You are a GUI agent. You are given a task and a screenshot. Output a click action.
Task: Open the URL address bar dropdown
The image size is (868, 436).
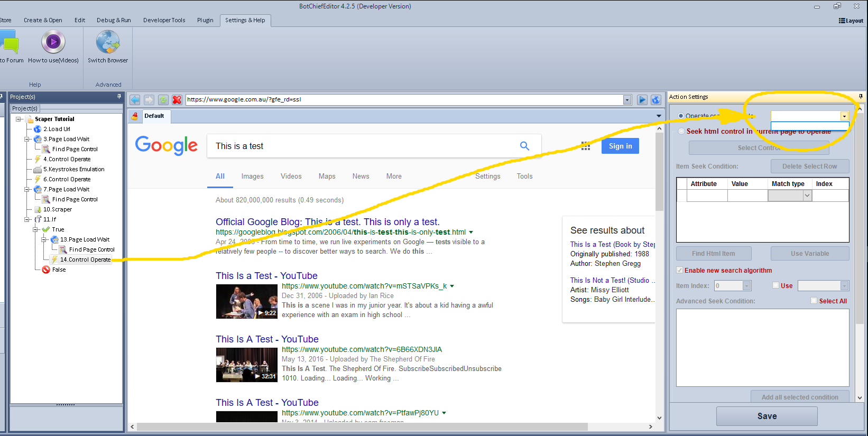point(627,100)
